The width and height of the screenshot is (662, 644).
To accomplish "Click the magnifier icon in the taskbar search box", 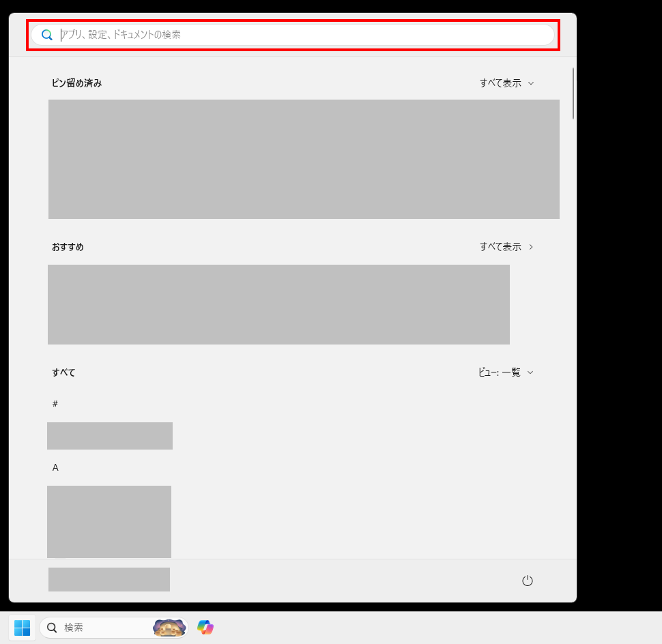I will (52, 627).
